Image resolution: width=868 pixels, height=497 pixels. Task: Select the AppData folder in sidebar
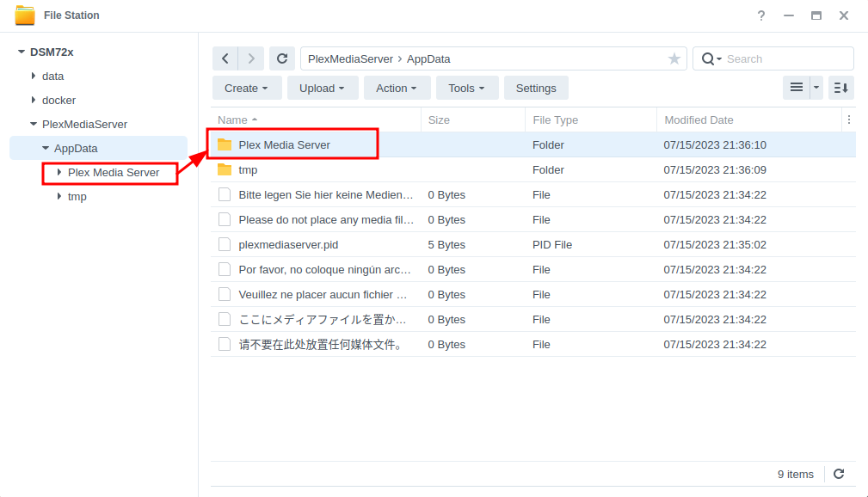(76, 148)
